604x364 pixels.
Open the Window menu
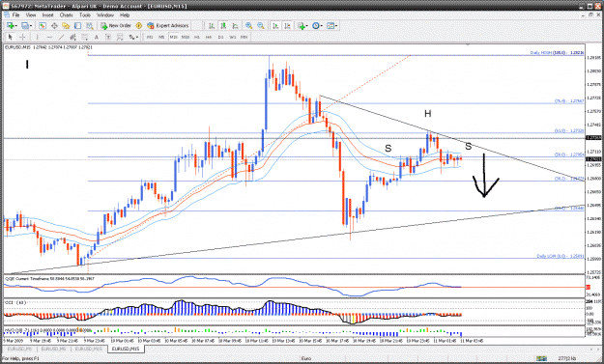click(105, 15)
